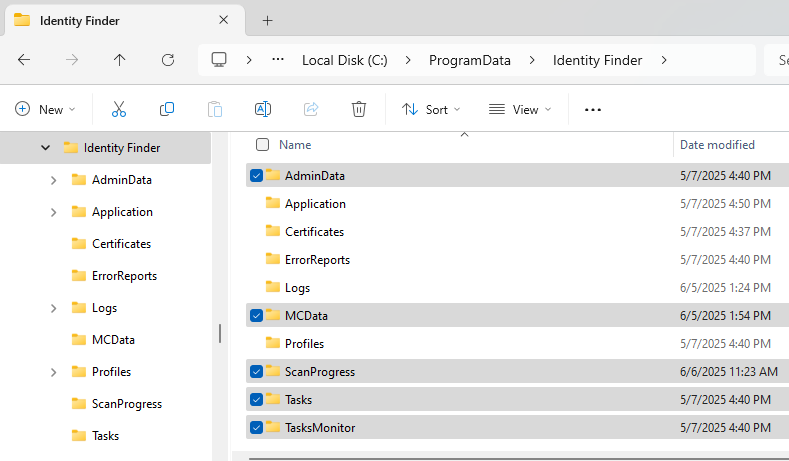Screen dimensions: 789x461
Task: Select Certificates in the navigation pane
Action: point(121,244)
